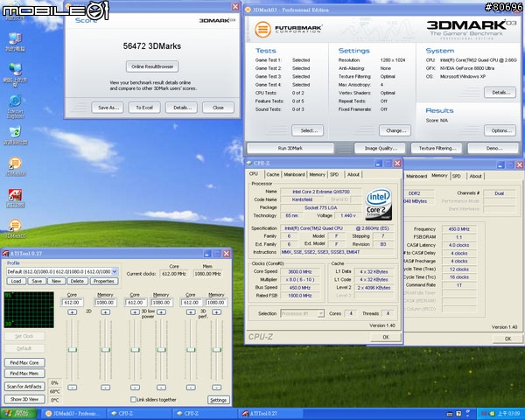The image size is (525, 420).
Task: Click Find Max Mem in ATITool
Action: 24,373
